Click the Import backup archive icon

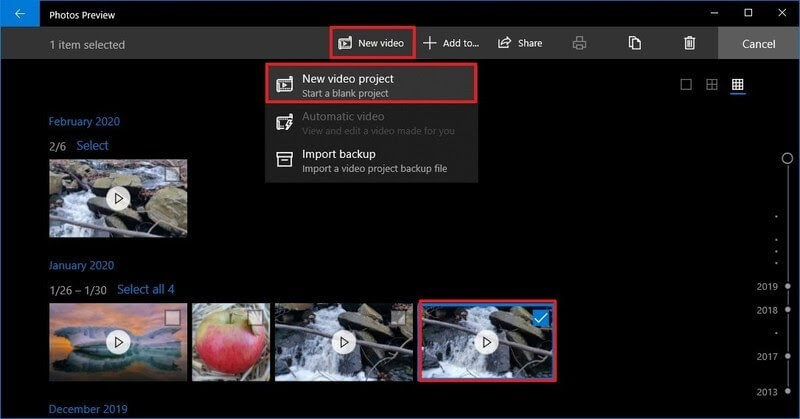284,160
